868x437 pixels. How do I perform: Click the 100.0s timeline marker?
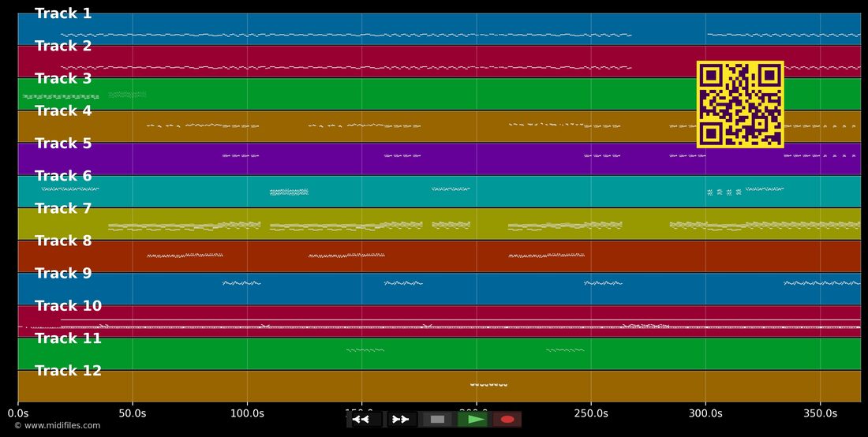click(247, 413)
